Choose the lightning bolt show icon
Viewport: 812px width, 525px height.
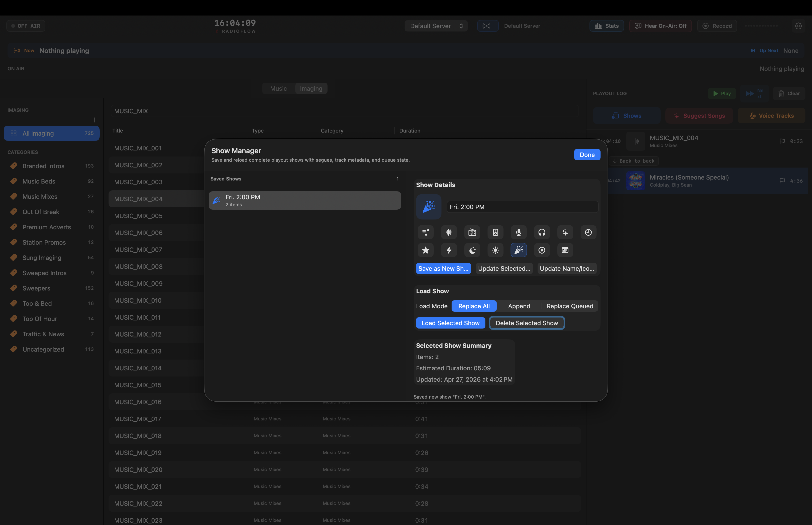(449, 250)
